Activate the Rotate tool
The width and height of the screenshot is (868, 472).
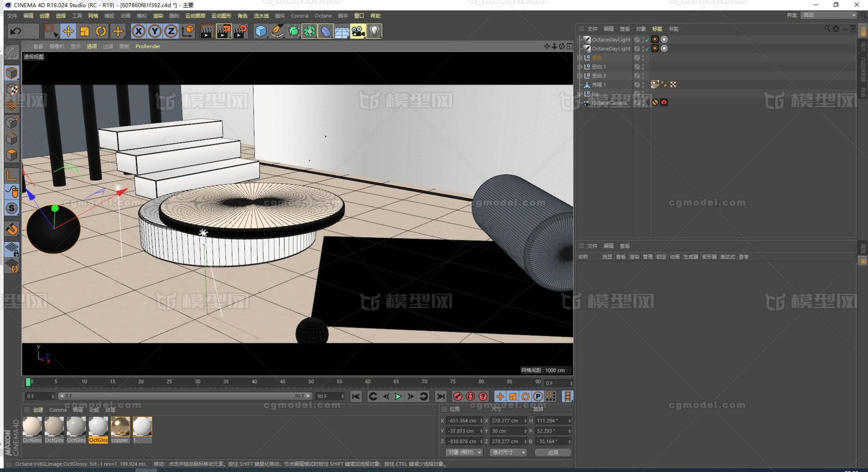[101, 31]
